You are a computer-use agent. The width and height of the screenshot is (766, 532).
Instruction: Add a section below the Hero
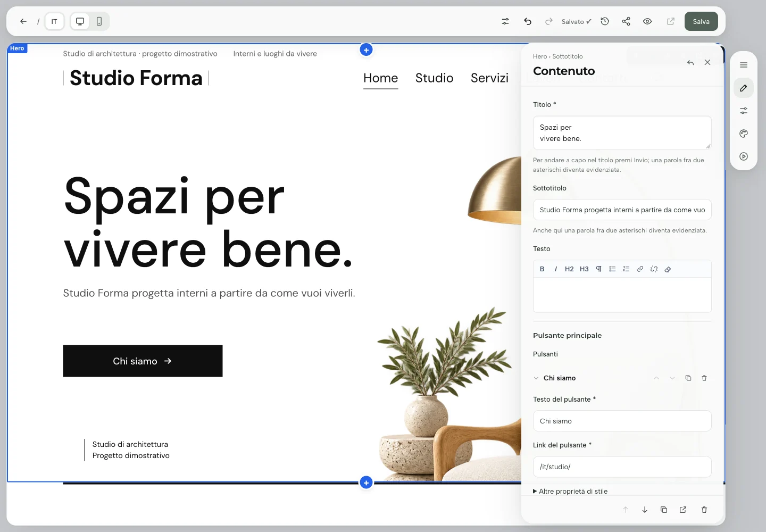[366, 483]
